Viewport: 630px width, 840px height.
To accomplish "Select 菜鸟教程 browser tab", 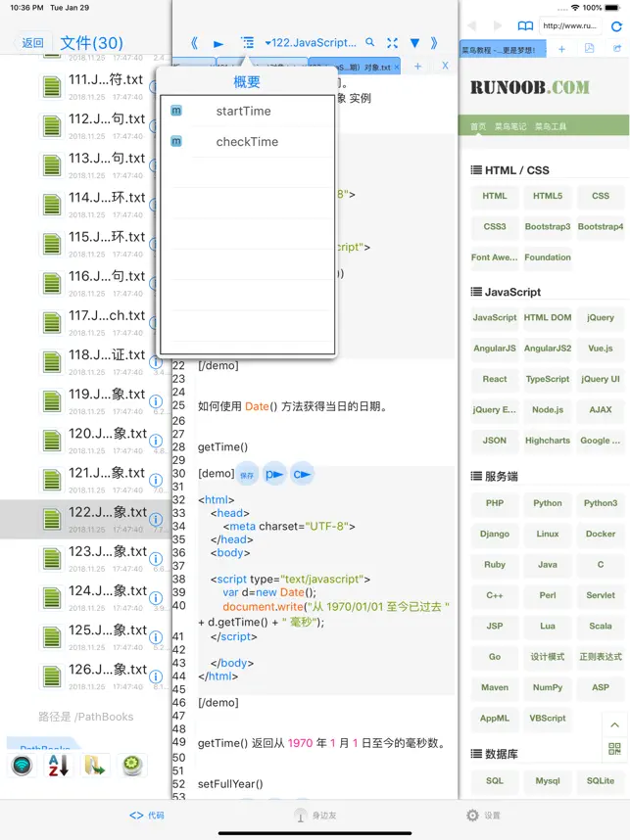I will coord(503,50).
